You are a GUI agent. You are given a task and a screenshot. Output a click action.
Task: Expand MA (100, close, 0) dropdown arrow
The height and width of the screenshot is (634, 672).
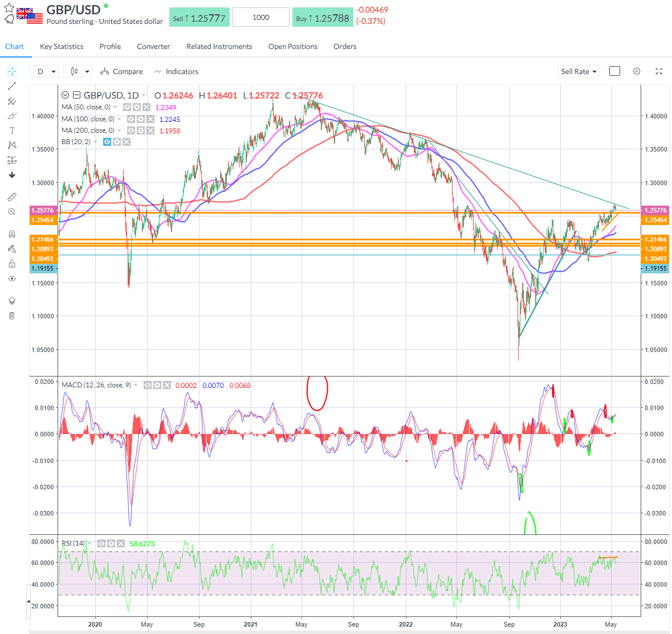(x=119, y=119)
